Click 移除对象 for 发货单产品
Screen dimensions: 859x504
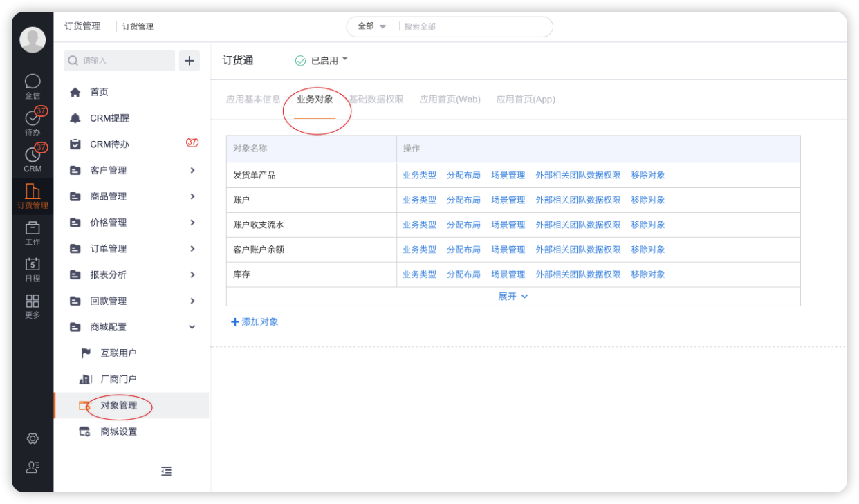tap(648, 176)
